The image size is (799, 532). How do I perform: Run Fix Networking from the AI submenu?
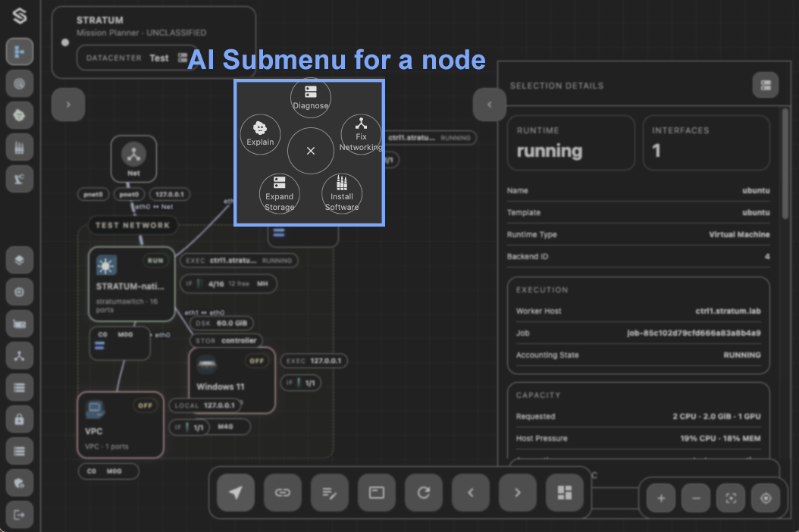[361, 134]
